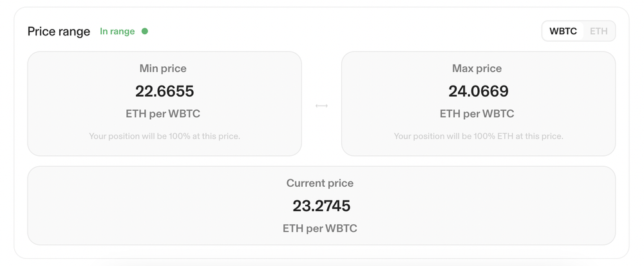Viewport: 644px width, 266px height.
Task: Select the max price value 24.0669
Action: 478,91
